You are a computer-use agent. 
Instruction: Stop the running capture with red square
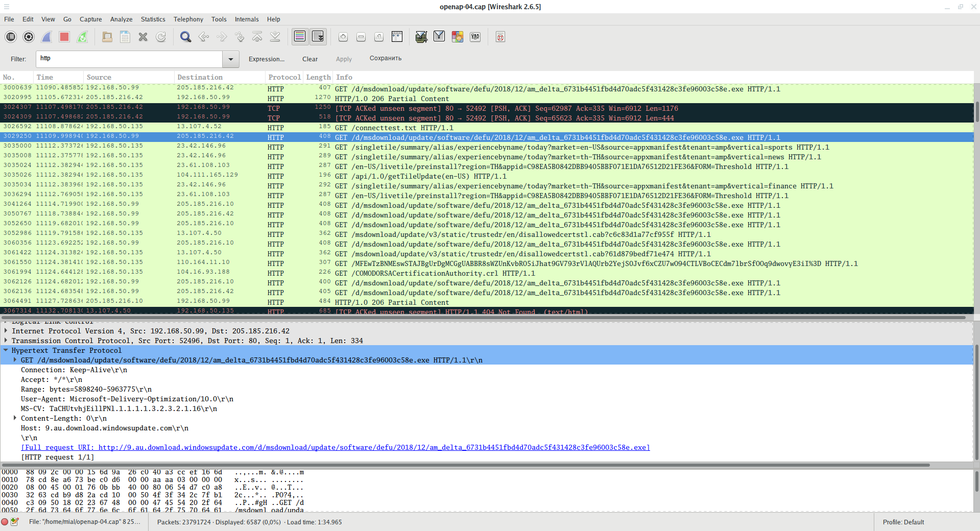(64, 37)
